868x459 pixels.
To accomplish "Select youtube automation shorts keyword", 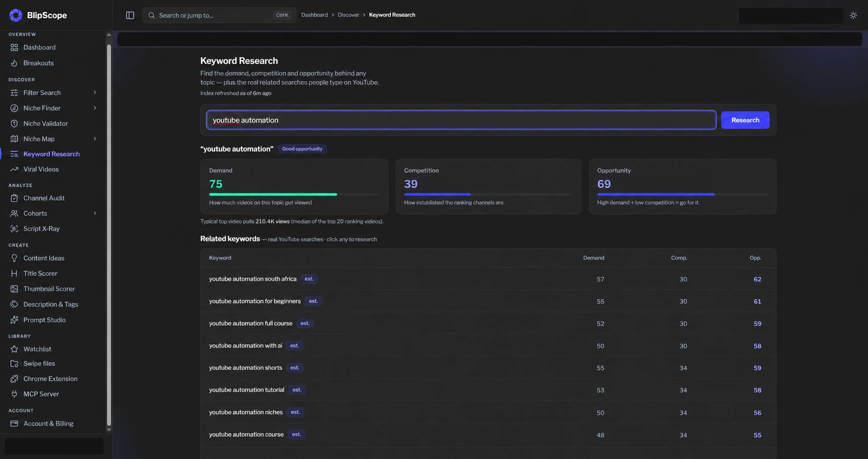I will (x=246, y=368).
